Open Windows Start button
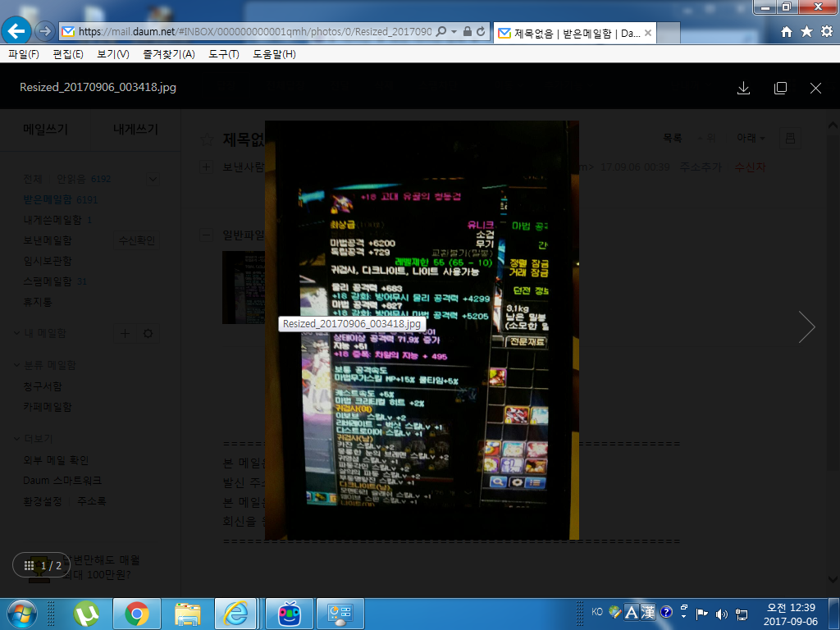840x630 pixels. (x=22, y=614)
